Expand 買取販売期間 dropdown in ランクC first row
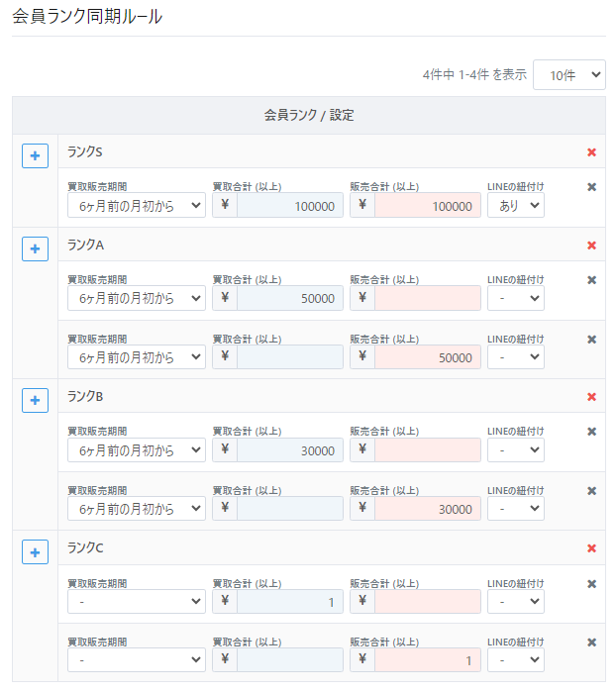This screenshot has height=692, width=616. coord(137,601)
